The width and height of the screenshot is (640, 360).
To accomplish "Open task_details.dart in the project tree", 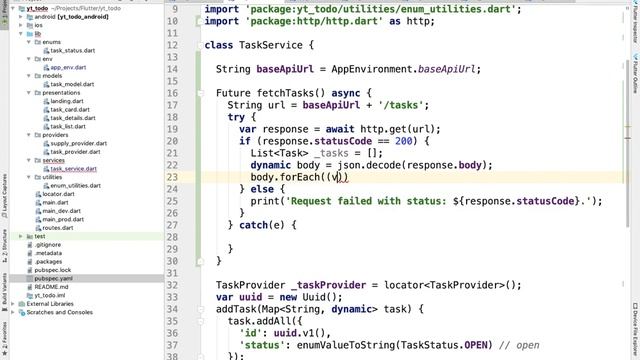I will tap(73, 118).
